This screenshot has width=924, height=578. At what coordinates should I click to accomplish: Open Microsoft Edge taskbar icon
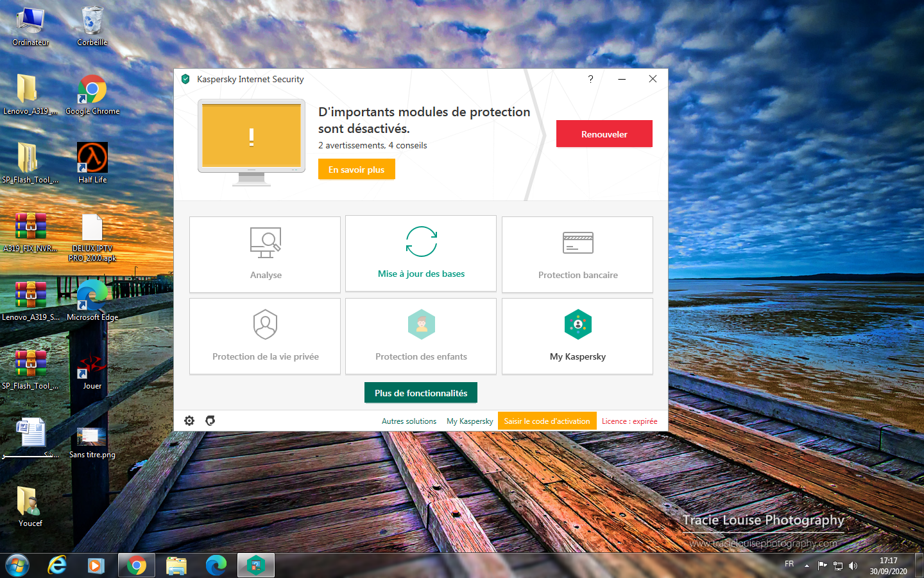[x=216, y=565]
